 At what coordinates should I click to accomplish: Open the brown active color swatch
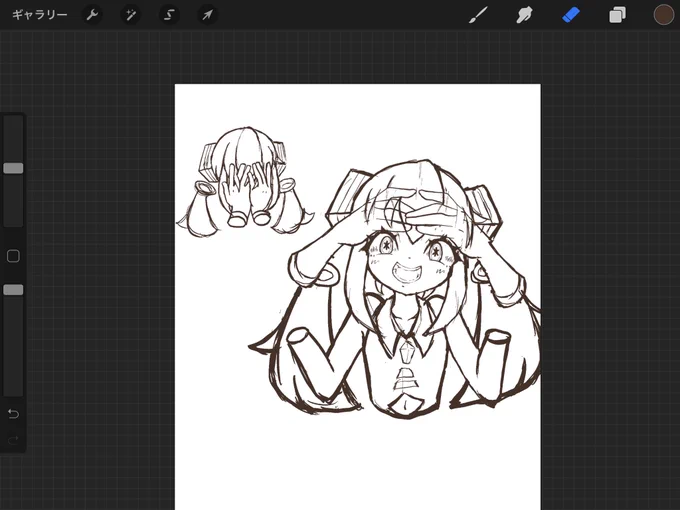(664, 15)
